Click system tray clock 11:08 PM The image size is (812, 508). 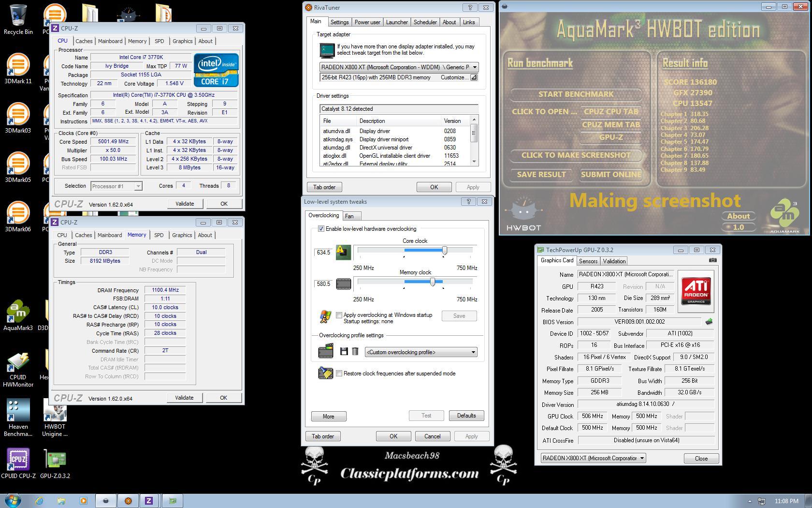(x=786, y=501)
